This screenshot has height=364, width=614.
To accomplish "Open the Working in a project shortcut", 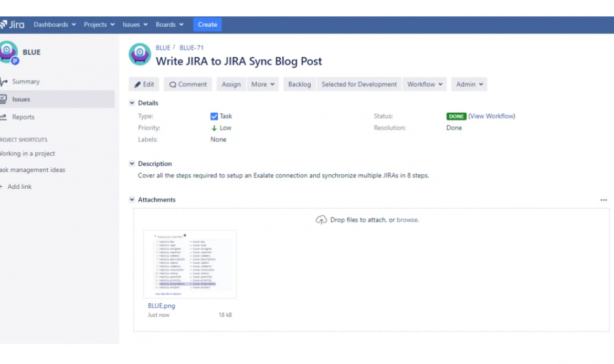I will click(27, 154).
